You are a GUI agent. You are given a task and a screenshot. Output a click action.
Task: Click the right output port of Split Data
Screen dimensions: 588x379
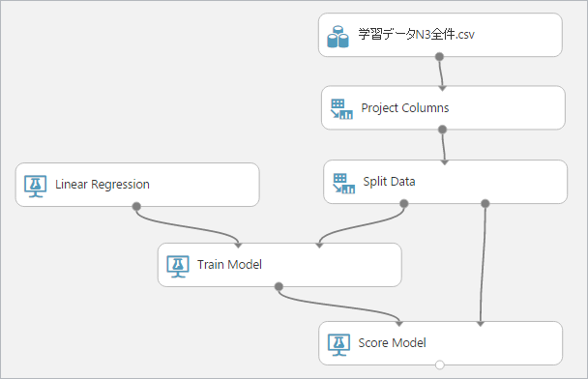485,204
